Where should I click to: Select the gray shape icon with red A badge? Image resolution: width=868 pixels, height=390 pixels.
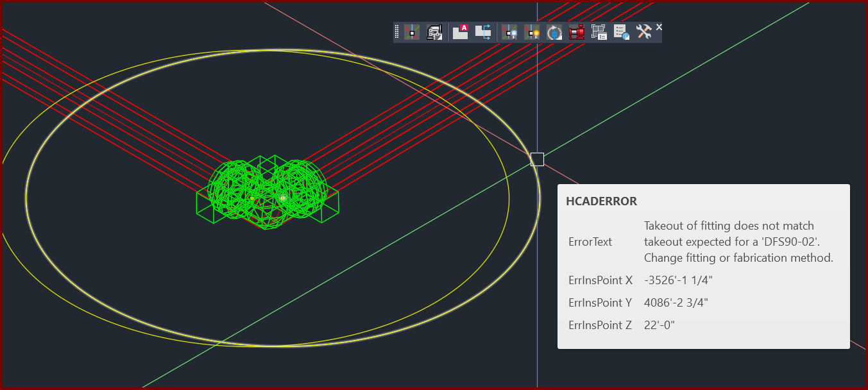pos(461,32)
